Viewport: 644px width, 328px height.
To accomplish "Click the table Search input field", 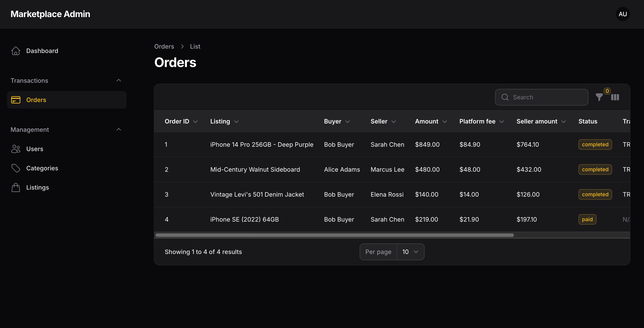I will pyautogui.click(x=541, y=97).
